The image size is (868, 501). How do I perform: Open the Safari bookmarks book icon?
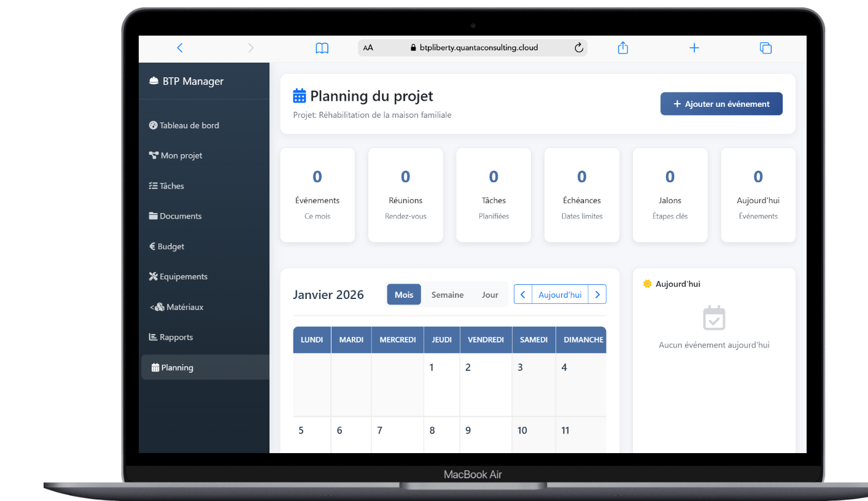tap(322, 48)
